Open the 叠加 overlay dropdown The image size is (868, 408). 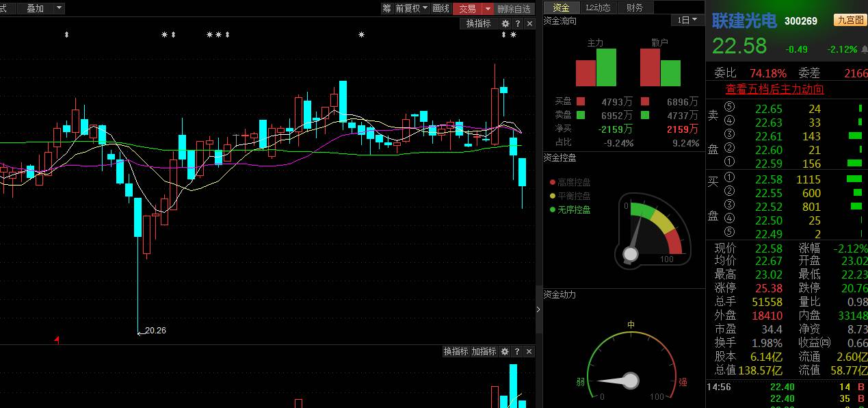[x=41, y=8]
